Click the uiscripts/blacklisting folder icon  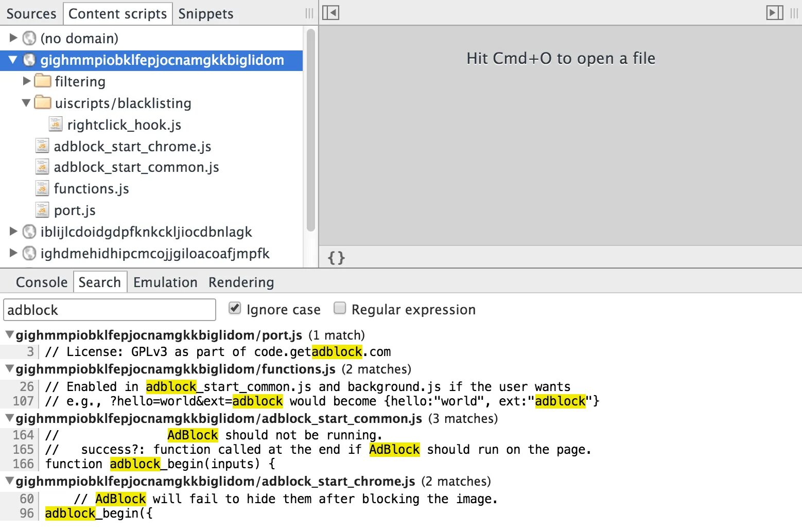coord(43,102)
